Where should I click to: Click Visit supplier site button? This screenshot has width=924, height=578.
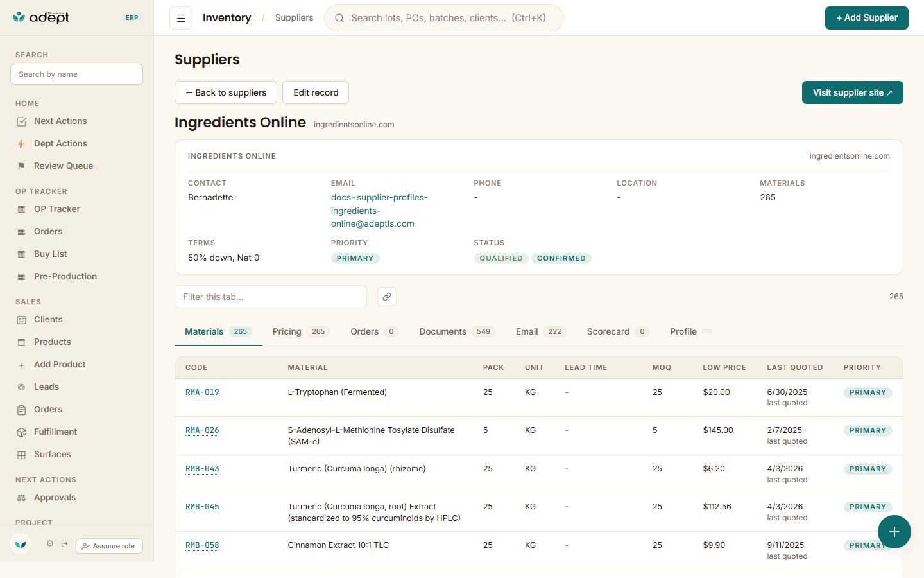pyautogui.click(x=853, y=92)
